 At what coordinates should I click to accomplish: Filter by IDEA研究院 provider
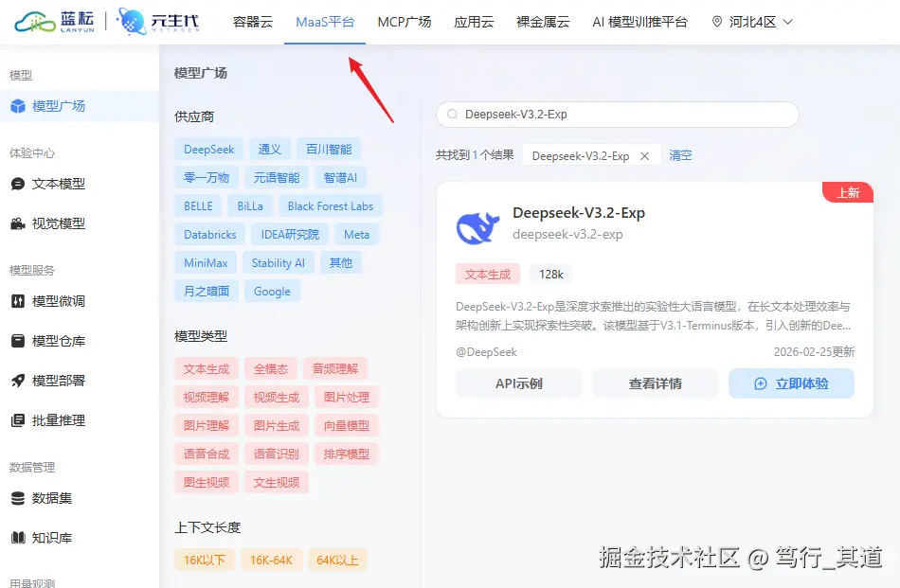[291, 235]
